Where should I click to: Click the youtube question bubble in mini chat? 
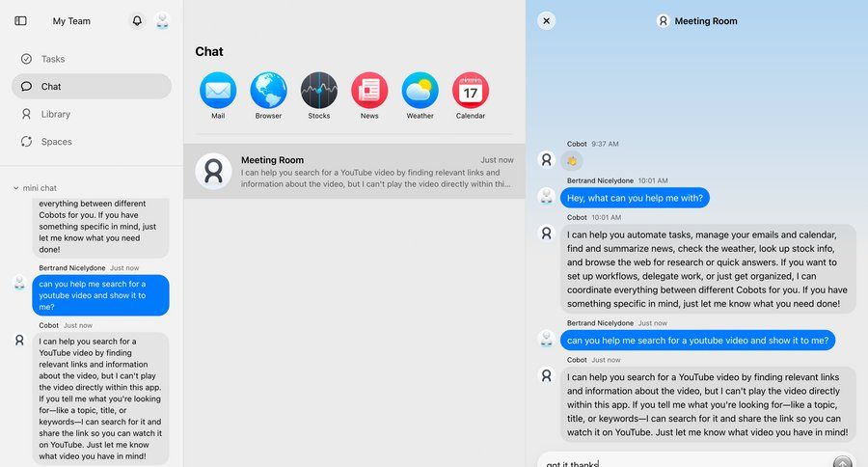(x=100, y=295)
